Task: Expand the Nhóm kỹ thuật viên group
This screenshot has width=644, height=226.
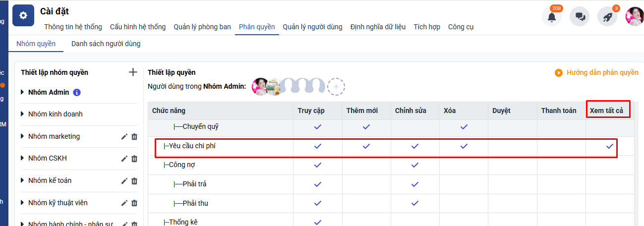Action: [x=22, y=203]
